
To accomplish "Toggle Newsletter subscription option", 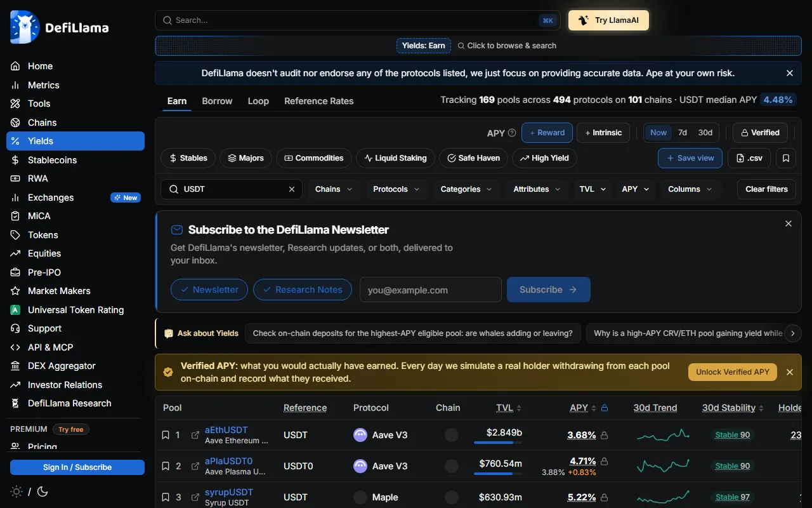I will [209, 290].
